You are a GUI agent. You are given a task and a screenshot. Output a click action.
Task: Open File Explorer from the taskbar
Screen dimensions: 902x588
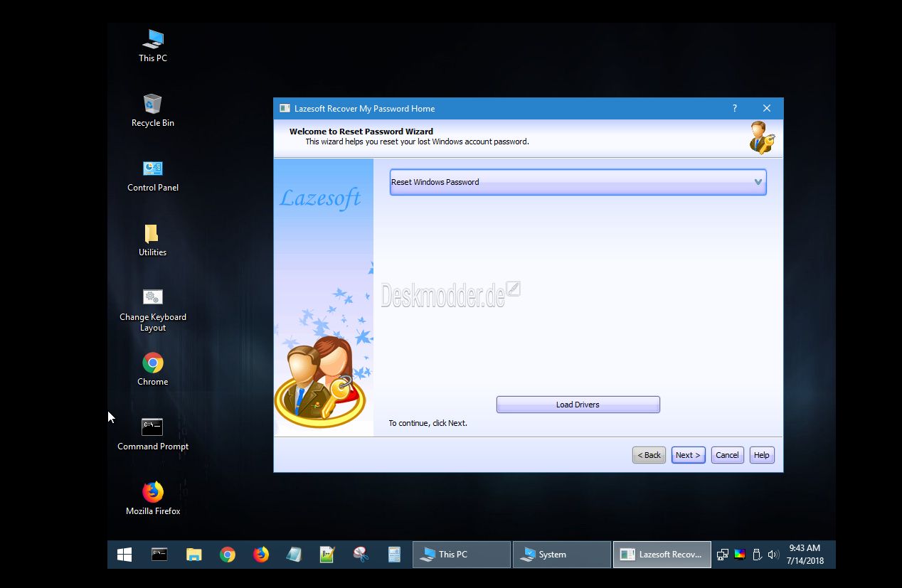pyautogui.click(x=193, y=555)
